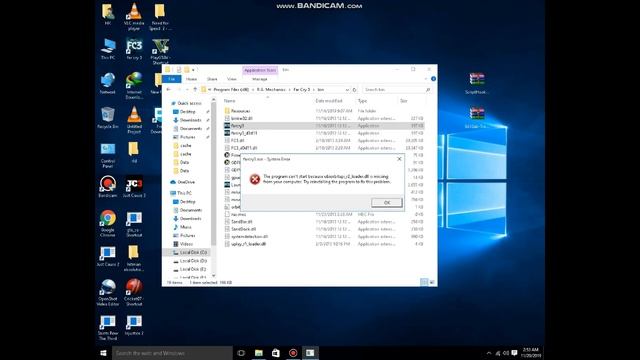Select OpenShot Video Editor desktop icon
640x360 pixels.
click(x=108, y=292)
